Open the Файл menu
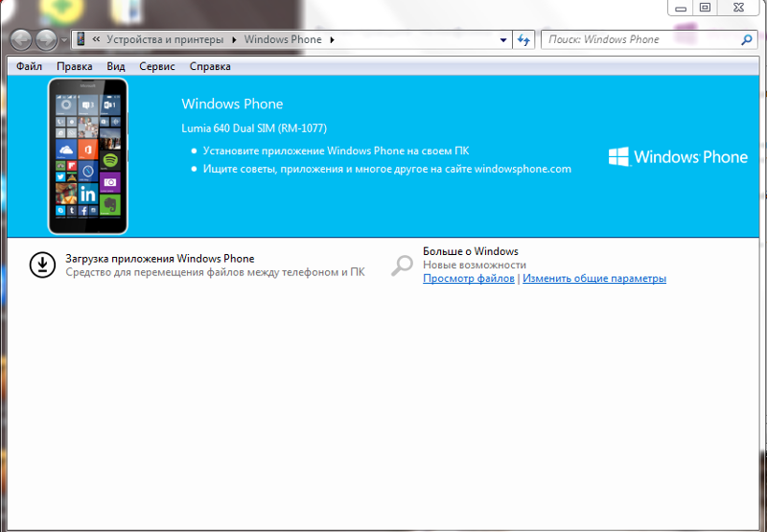 (29, 66)
